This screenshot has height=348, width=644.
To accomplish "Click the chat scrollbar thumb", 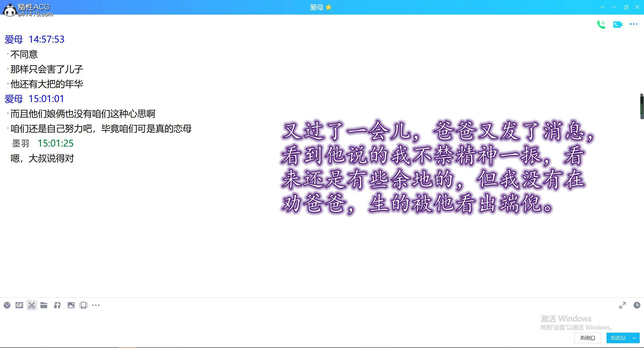I will click(x=642, y=106).
